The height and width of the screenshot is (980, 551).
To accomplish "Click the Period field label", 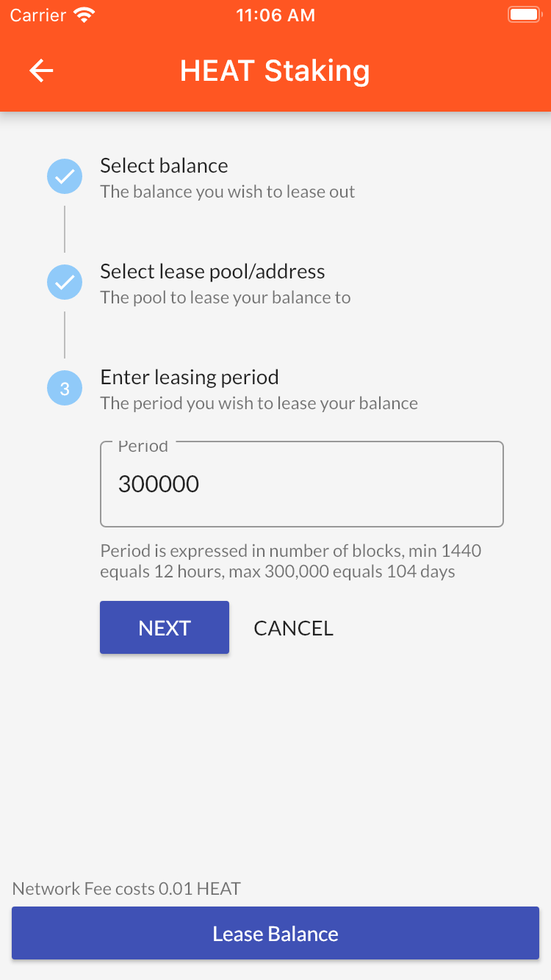I will 143,446.
